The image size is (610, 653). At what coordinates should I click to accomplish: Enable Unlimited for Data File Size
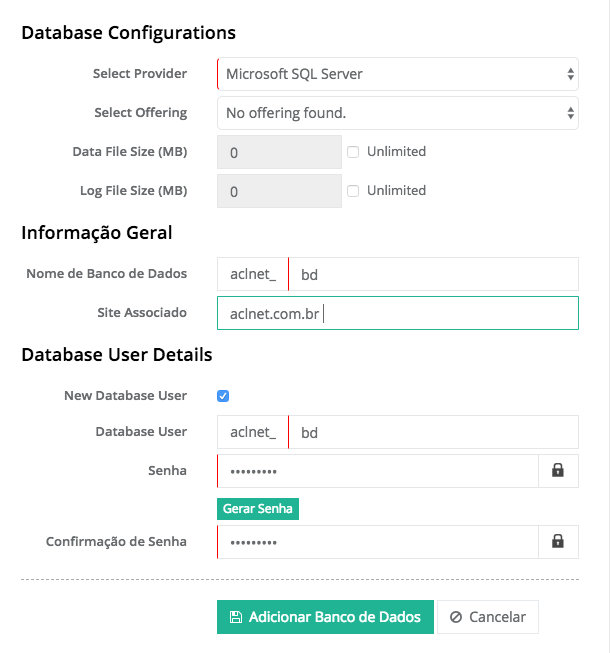[x=353, y=152]
